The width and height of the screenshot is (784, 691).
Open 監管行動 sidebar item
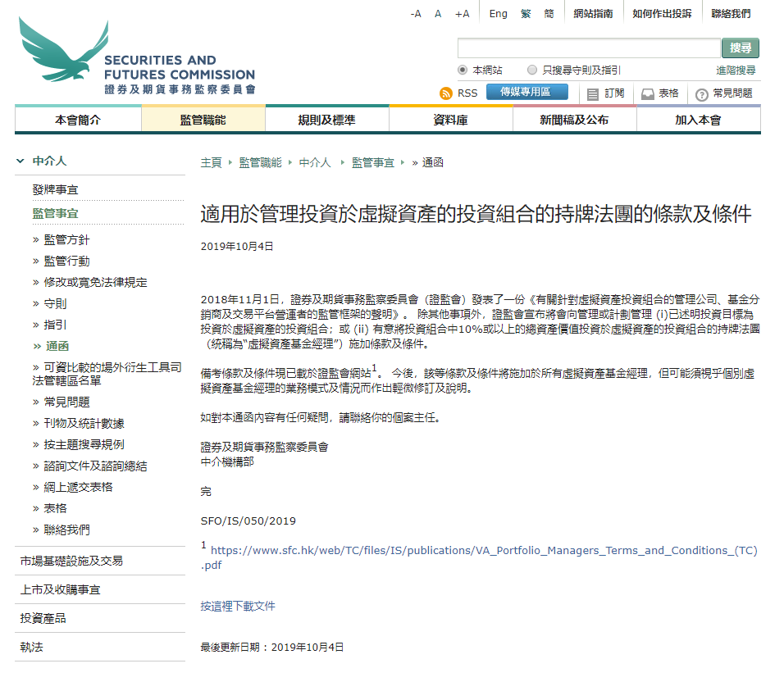(x=66, y=261)
